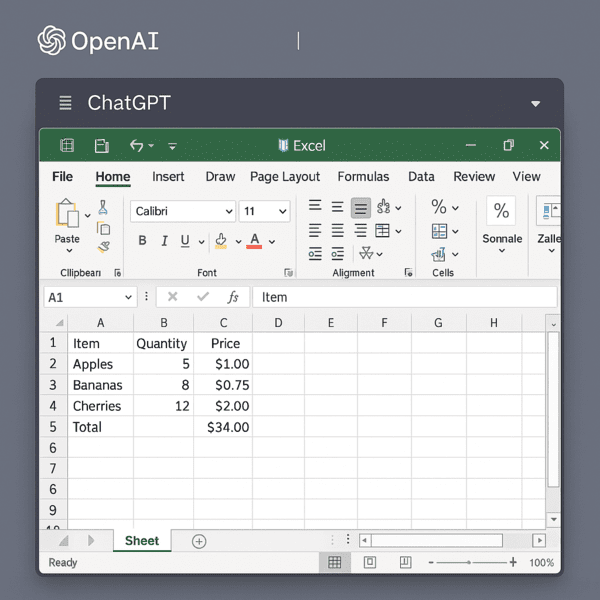Click the percent style icon in Cells group
The height and width of the screenshot is (600, 600).
tap(439, 207)
